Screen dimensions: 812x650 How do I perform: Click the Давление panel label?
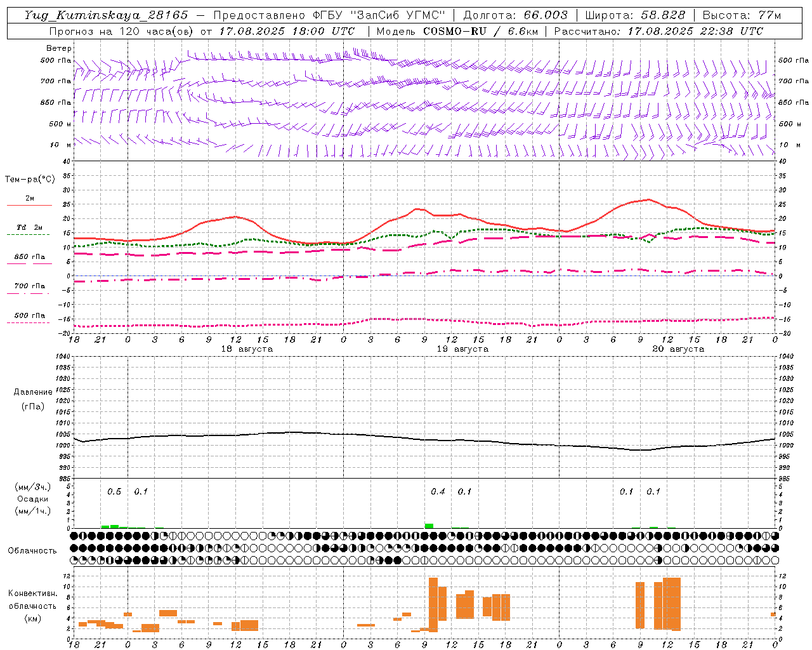[33, 392]
